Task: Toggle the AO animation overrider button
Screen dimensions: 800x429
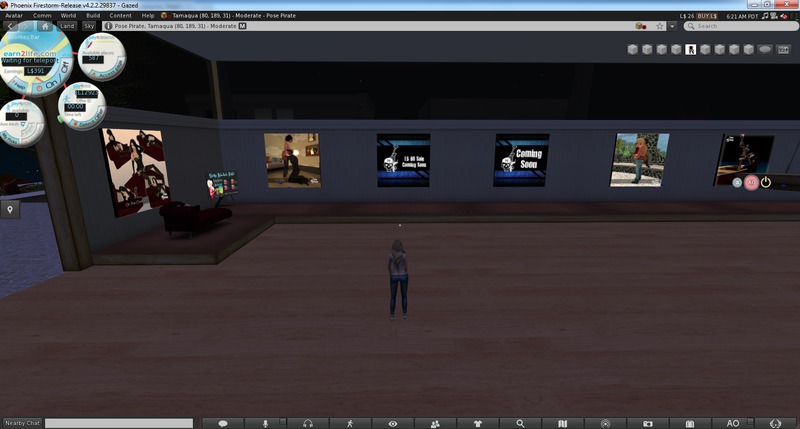Action: point(732,423)
